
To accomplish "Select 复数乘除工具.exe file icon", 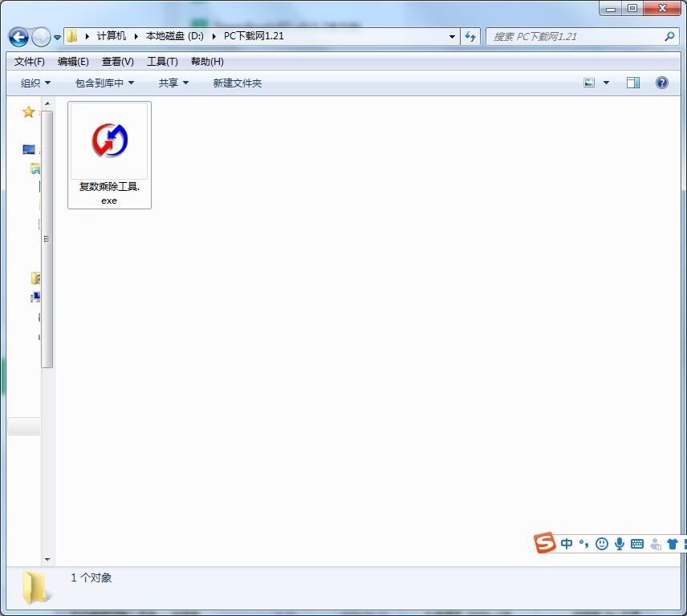I will coord(109,140).
